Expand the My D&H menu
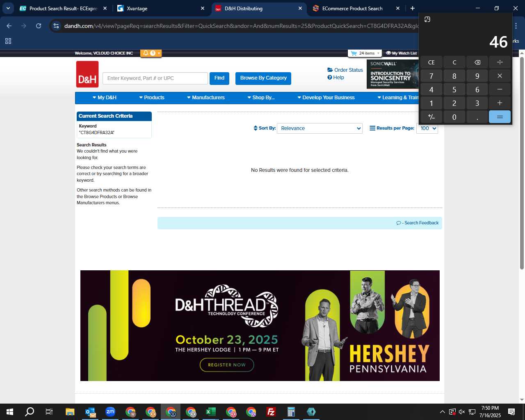The width and height of the screenshot is (525, 420). (105, 98)
